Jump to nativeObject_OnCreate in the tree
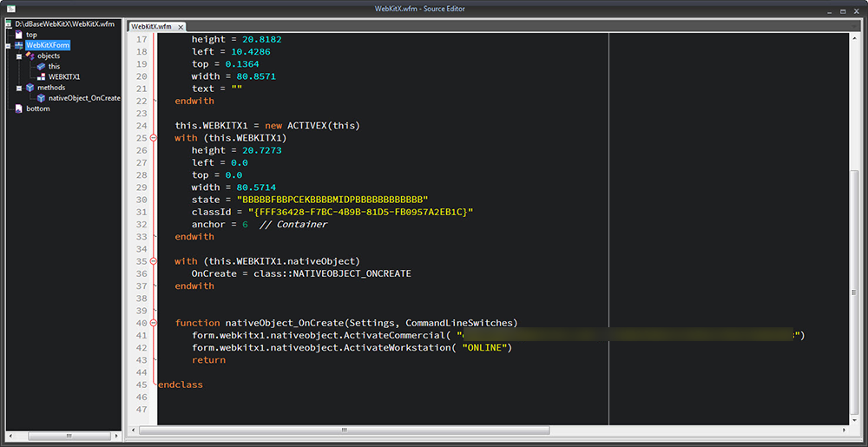Image resolution: width=868 pixels, height=447 pixels. click(84, 98)
